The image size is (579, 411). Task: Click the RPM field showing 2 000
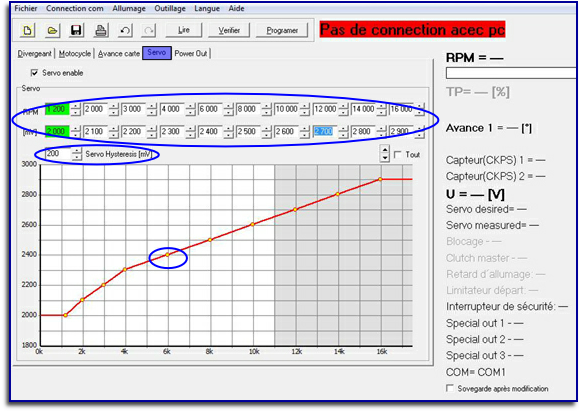[x=95, y=109]
